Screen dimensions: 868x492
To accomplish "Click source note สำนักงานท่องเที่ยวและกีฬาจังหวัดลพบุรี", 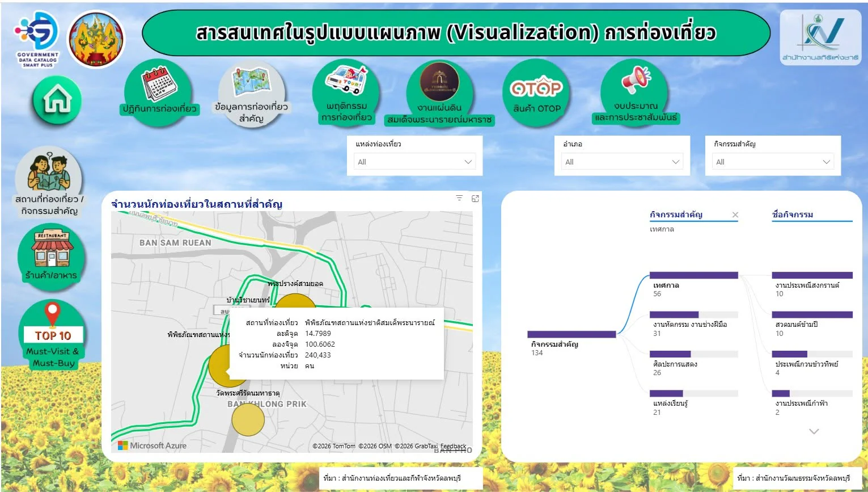I will pos(392,478).
